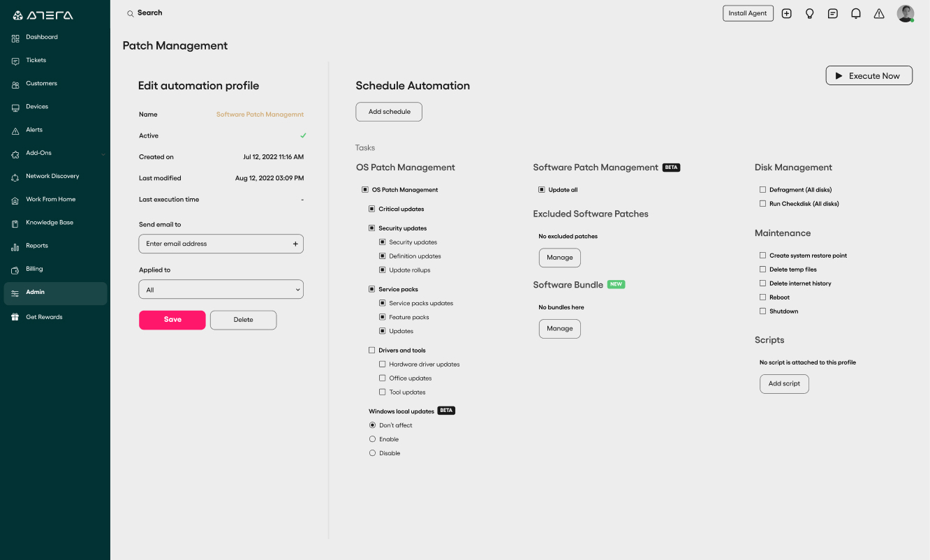Uncheck the Critical updates checkbox

[x=372, y=209]
